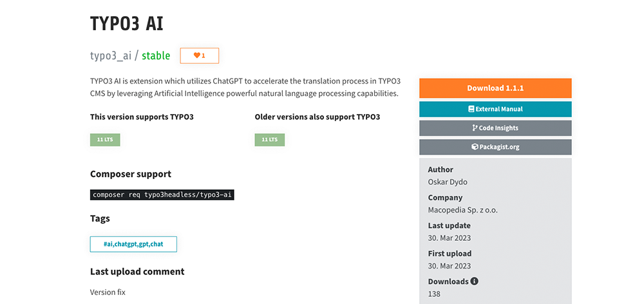Click the downloads count 138
Viewport: 644px width, 304px height.
point(435,294)
